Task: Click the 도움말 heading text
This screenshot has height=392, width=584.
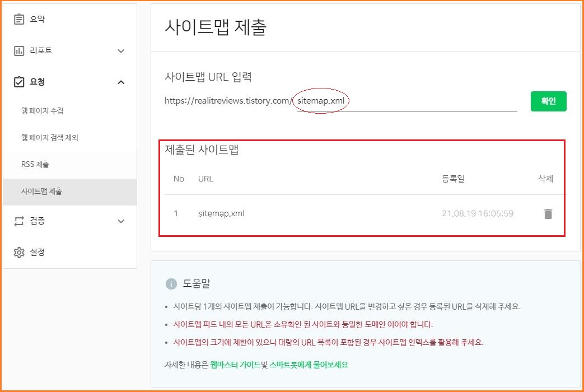Action: pos(197,283)
